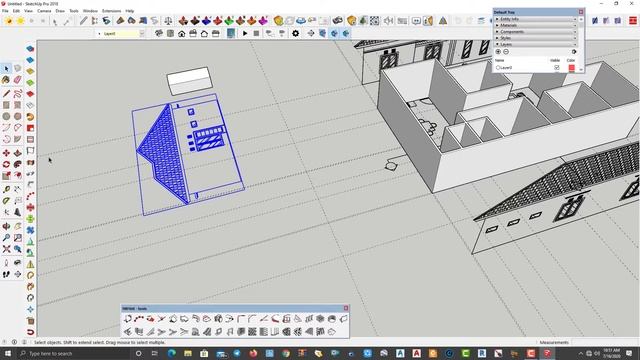
Task: Click the warning triangle toolbar icon
Action: tap(443, 20)
